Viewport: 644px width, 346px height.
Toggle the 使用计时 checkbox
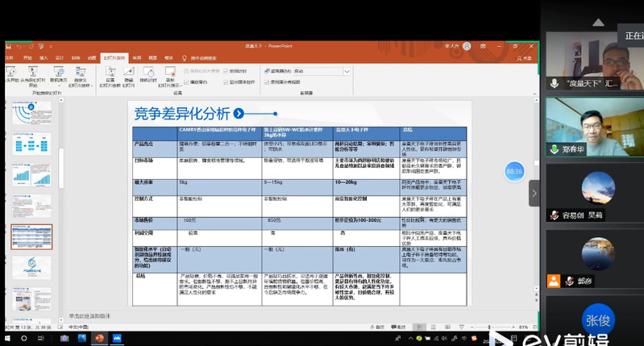[226, 71]
